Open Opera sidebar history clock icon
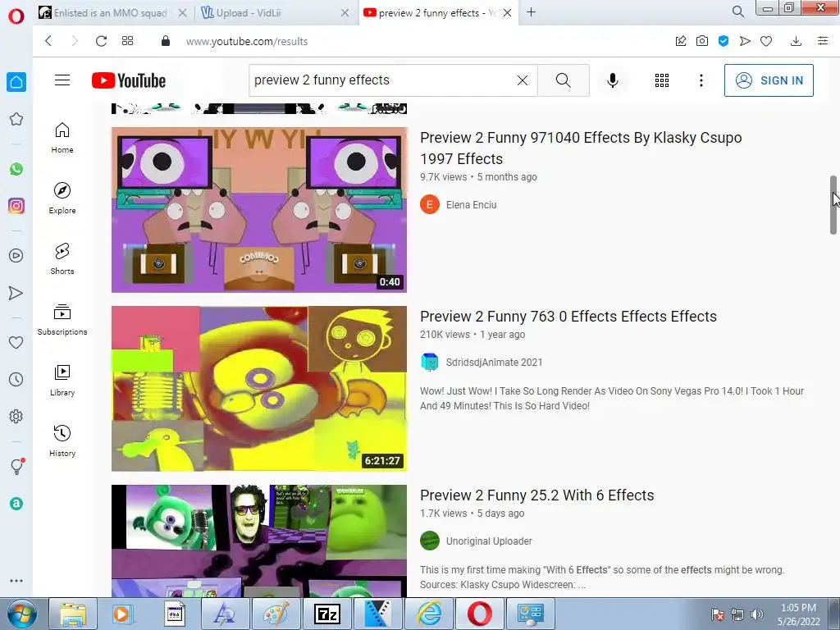Viewport: 840px width, 630px height. [x=16, y=379]
